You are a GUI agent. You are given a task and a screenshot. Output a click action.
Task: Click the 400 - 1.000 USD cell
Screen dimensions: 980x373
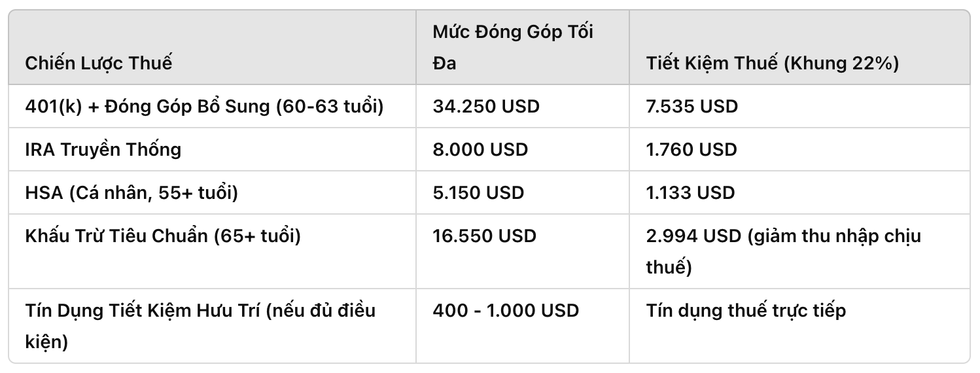(x=506, y=310)
